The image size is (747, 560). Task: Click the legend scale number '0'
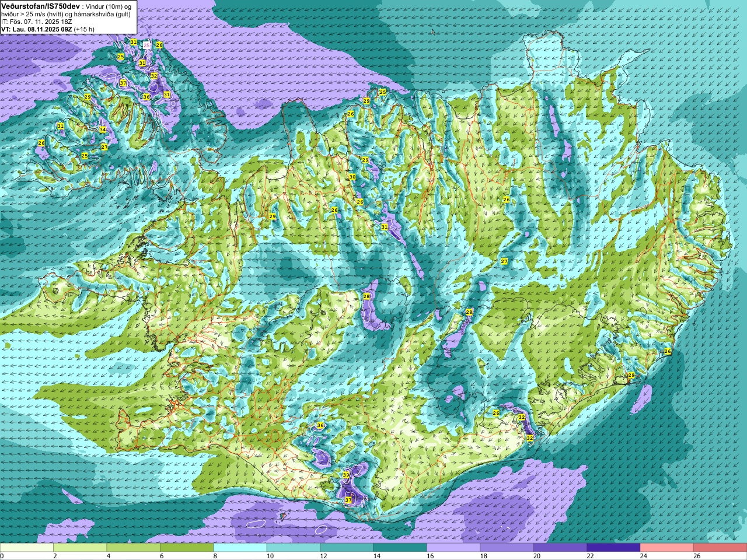[2, 556]
